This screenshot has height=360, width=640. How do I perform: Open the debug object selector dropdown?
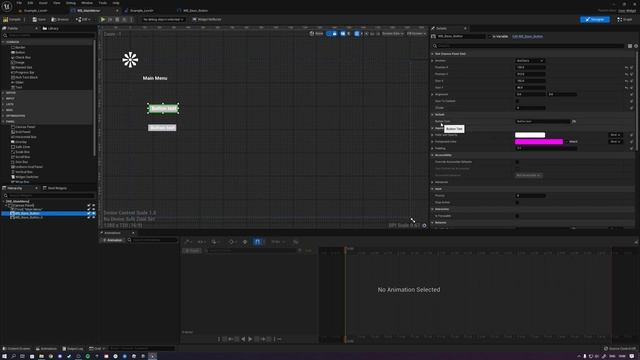pos(163,19)
